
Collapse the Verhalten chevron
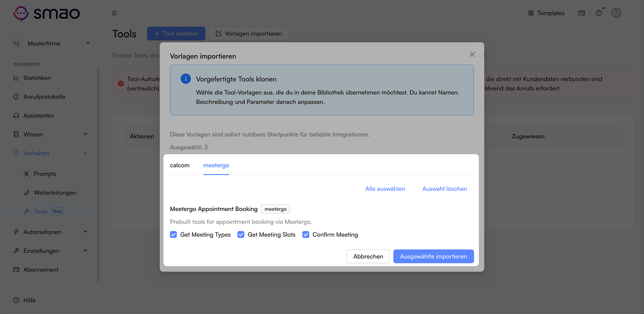click(85, 153)
